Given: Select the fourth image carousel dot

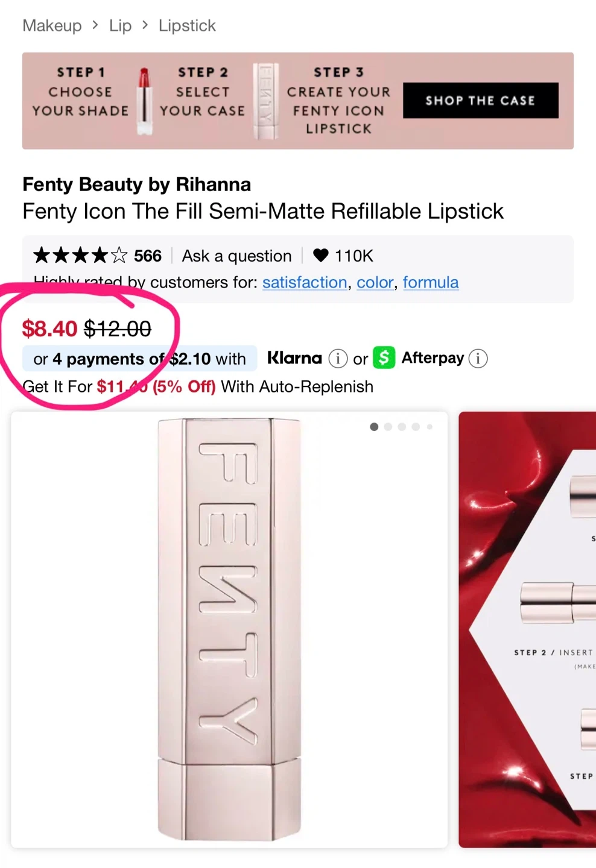Looking at the screenshot, I should (x=416, y=427).
